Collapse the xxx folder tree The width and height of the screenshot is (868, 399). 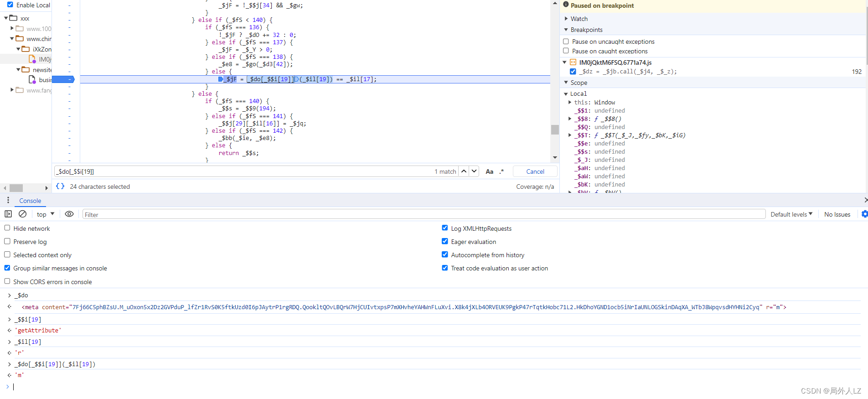[6, 18]
